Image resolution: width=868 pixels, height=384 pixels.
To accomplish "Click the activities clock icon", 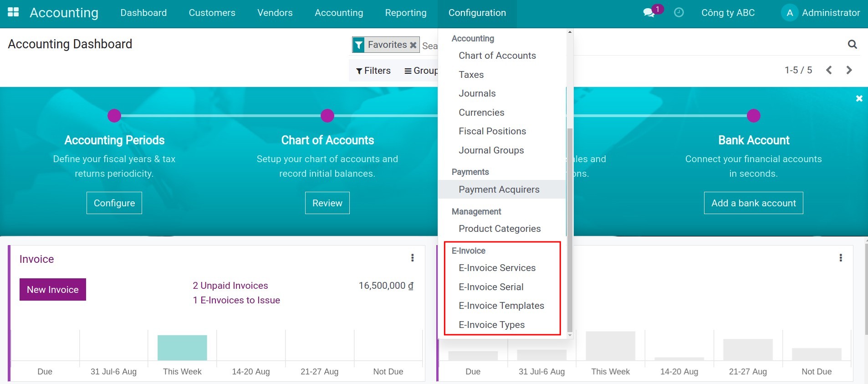I will (679, 13).
